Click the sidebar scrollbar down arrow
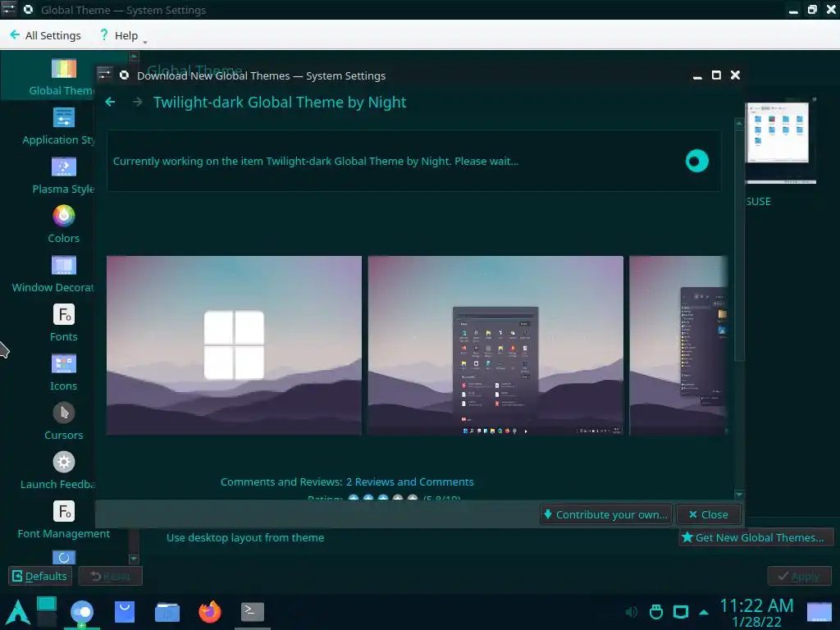Viewport: 840px width, 630px height. (x=134, y=559)
